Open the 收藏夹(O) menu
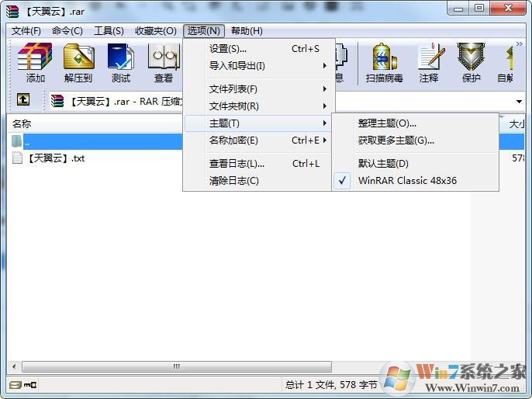Viewport: 532px width, 399px height. pos(156,31)
